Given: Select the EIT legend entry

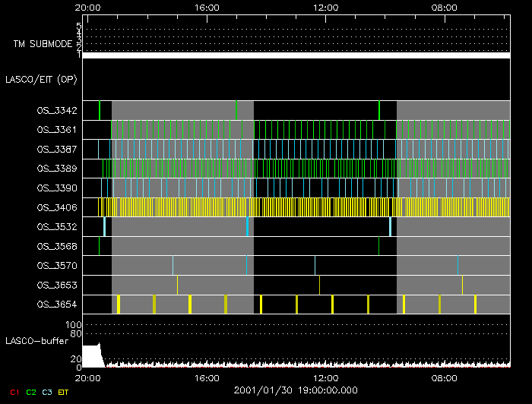Looking at the screenshot, I should click(x=64, y=392).
